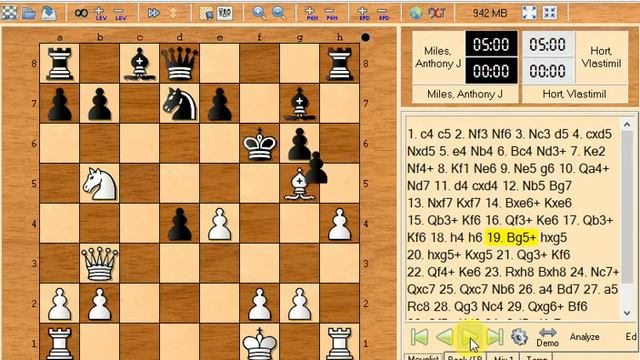Image resolution: width=640 pixels, height=360 pixels.
Task: Click the black knight on d7
Action: pyautogui.click(x=180, y=104)
